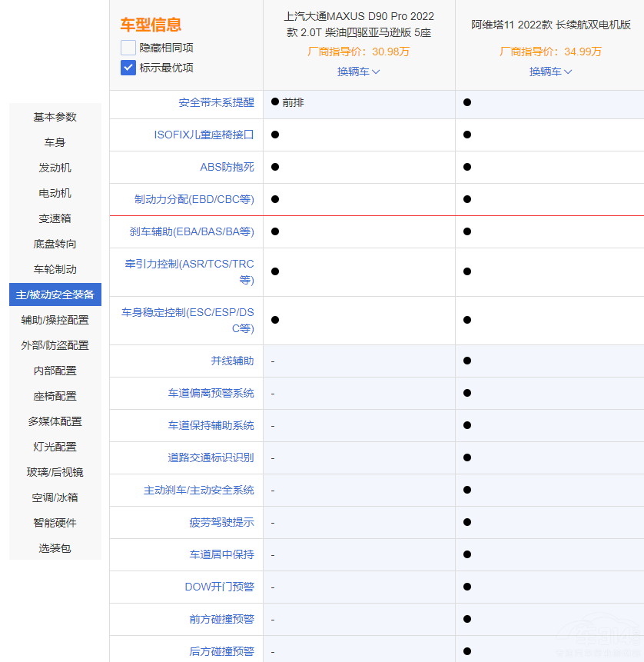Screen dimensions: 644x662
Task: Uncheck the 标示最优项 checkbox
Action: pyautogui.click(x=128, y=68)
